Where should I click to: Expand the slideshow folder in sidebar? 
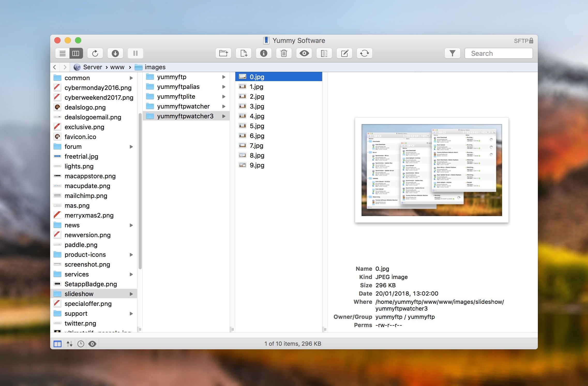coord(132,294)
